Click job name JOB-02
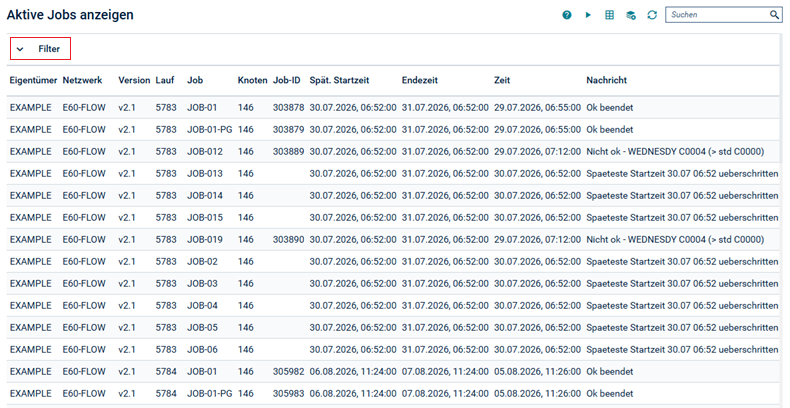This screenshot has height=408, width=790. pos(203,261)
